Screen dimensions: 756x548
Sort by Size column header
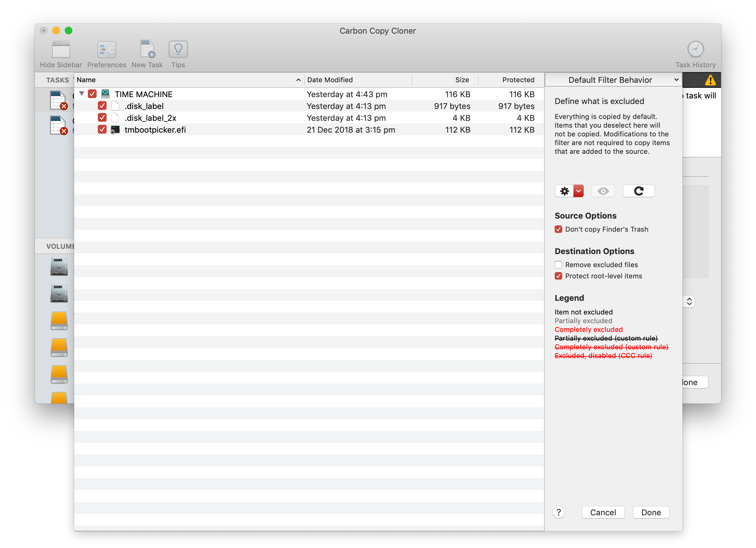pyautogui.click(x=462, y=80)
